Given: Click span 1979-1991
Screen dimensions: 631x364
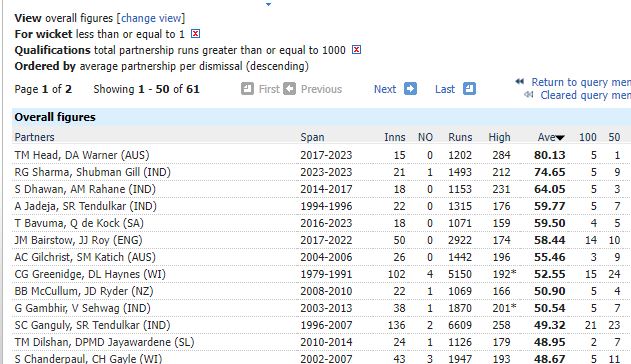Looking at the screenshot, I should point(326,274).
